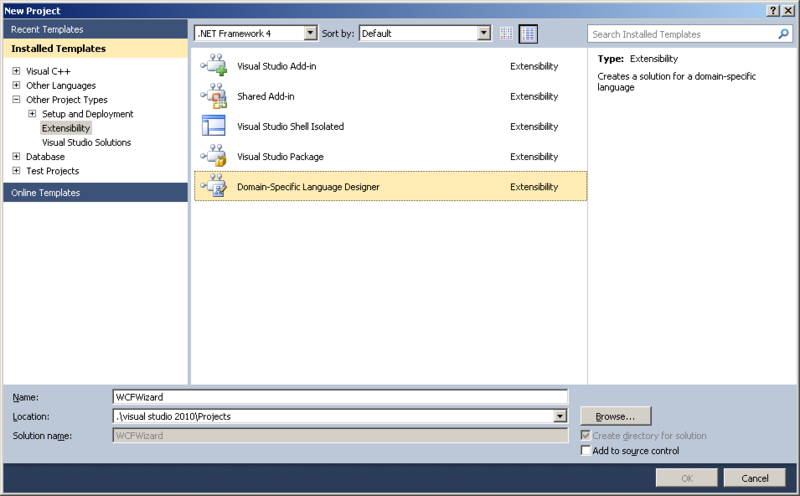The image size is (800, 496).
Task: Click Database tree label
Action: (45, 156)
